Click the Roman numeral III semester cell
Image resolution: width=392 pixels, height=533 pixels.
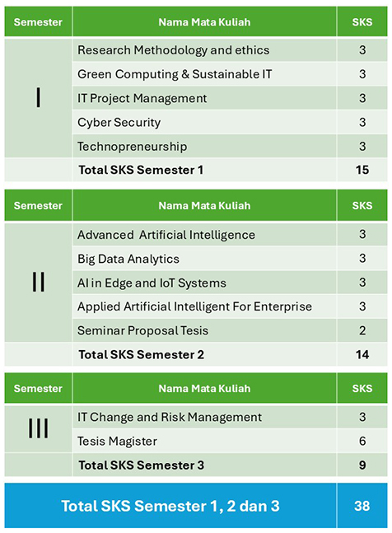point(39,428)
